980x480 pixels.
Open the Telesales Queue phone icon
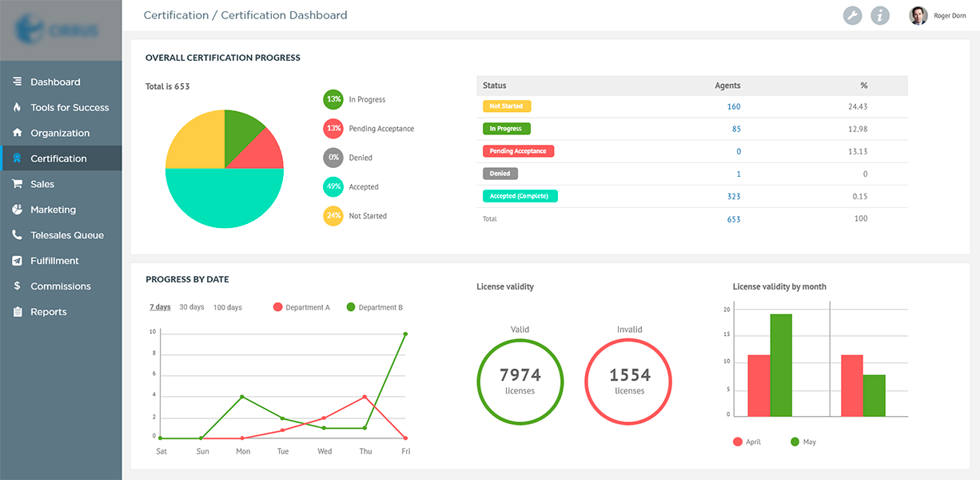(x=17, y=235)
